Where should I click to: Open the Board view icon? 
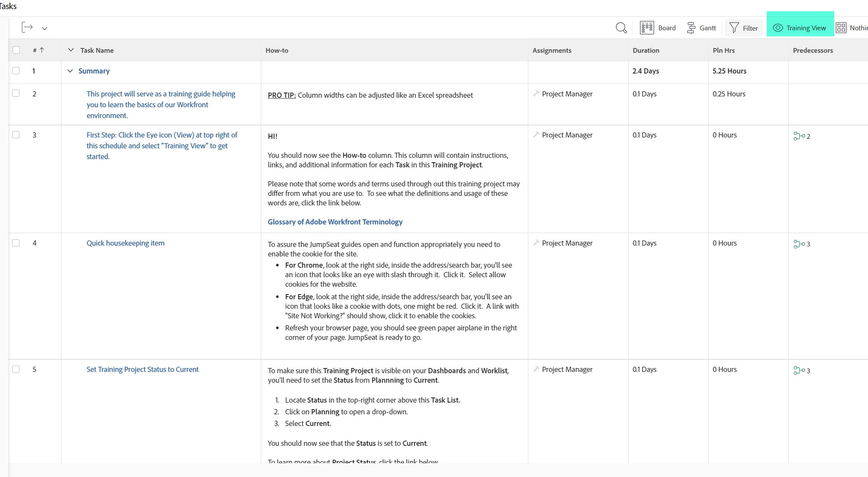pyautogui.click(x=646, y=28)
